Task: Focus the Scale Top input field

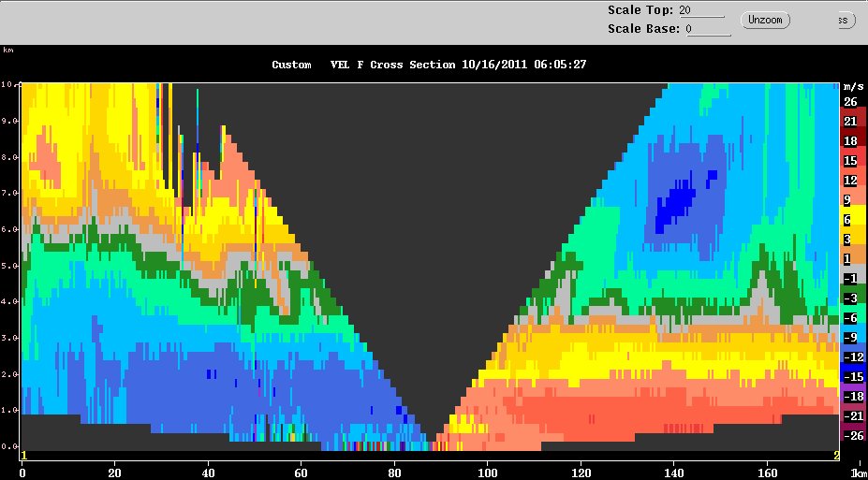Action: tap(702, 10)
